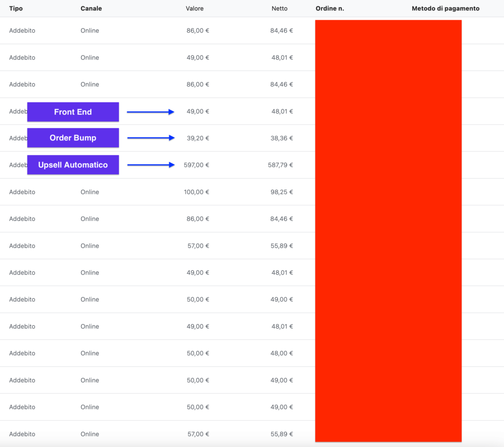Select the Metodo di pagamento header
Screen dimensions: 504x447
tap(445, 8)
